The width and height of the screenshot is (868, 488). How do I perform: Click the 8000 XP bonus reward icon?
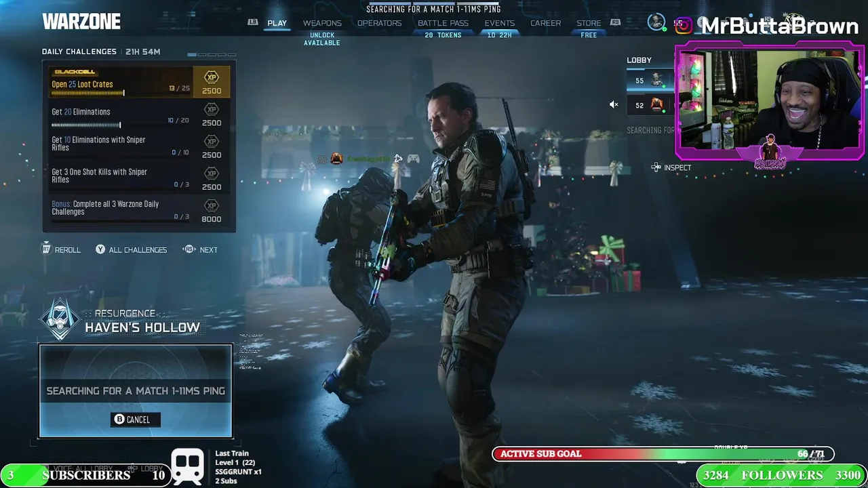212,210
